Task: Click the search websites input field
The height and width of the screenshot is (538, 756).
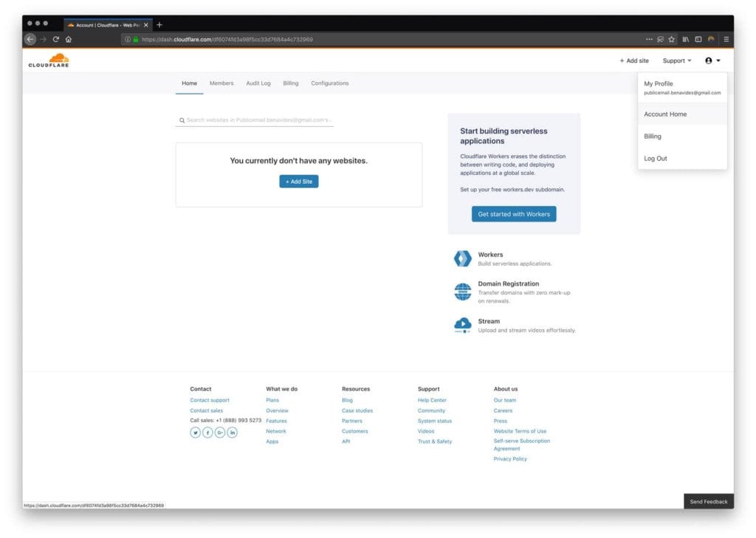Action: point(254,120)
